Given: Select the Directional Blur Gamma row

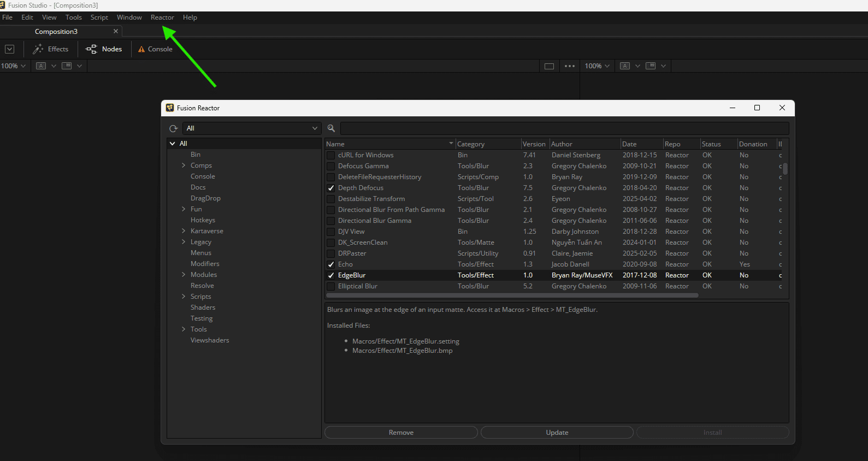Looking at the screenshot, I should 553,221.
